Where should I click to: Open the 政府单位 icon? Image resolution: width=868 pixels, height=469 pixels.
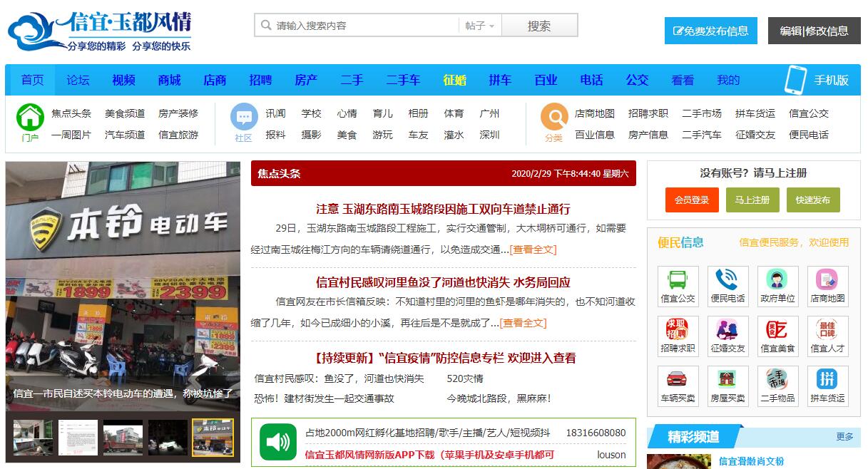pos(777,279)
